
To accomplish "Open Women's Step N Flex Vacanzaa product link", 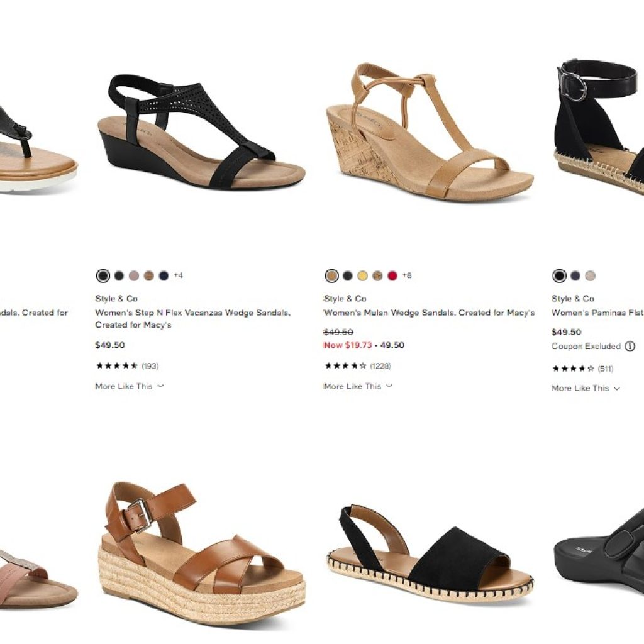I will point(193,318).
